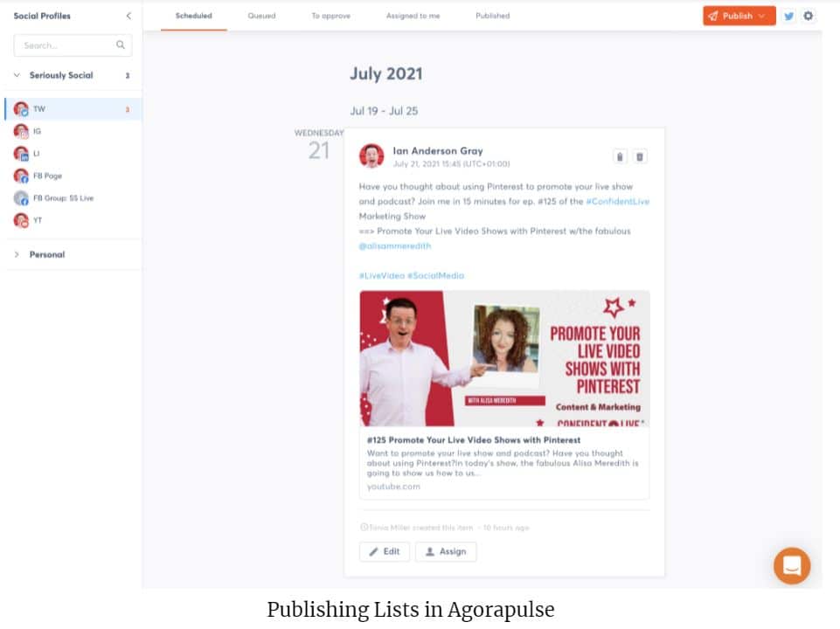Click the Jul 19 - Jul 25 range
Viewport: 840px width, 629px height.
pos(384,111)
